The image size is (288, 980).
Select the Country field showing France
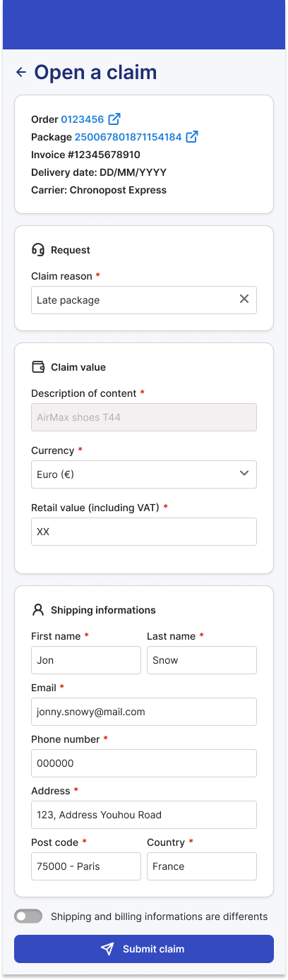click(x=202, y=866)
